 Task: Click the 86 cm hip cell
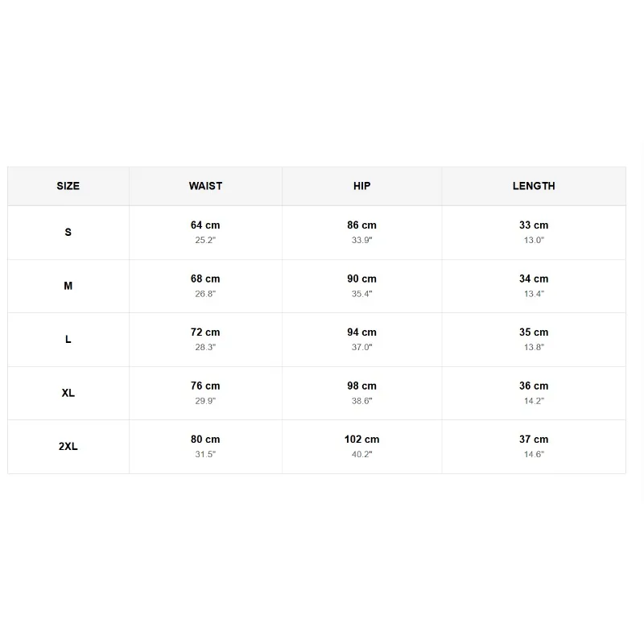point(361,233)
